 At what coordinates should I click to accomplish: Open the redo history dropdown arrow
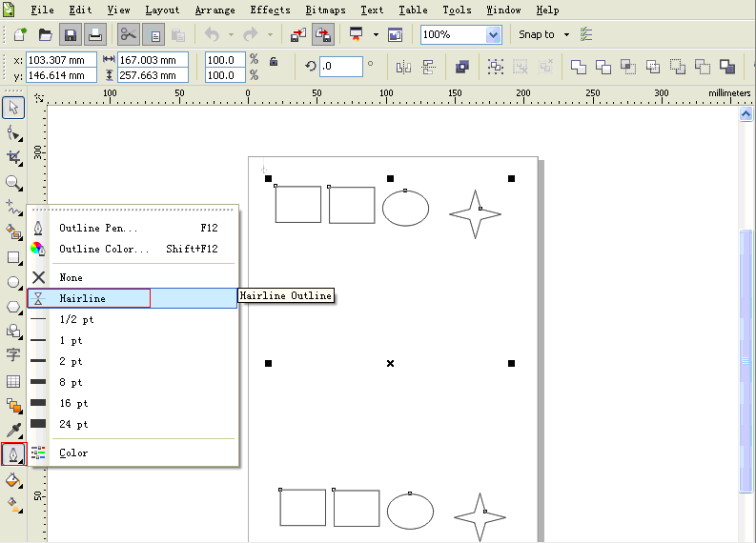pos(270,34)
